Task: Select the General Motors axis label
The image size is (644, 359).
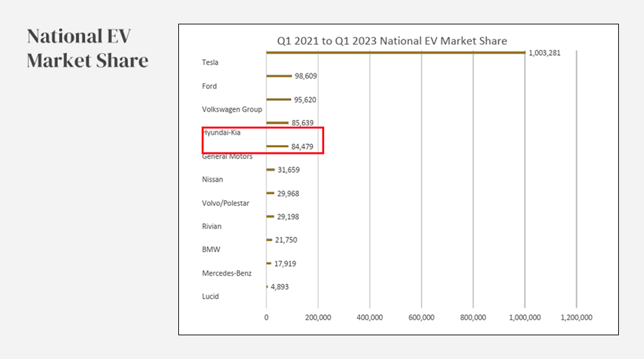Action: tap(227, 156)
